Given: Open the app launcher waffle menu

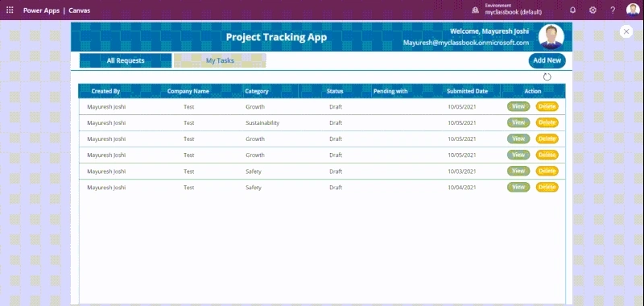Looking at the screenshot, I should [x=10, y=10].
